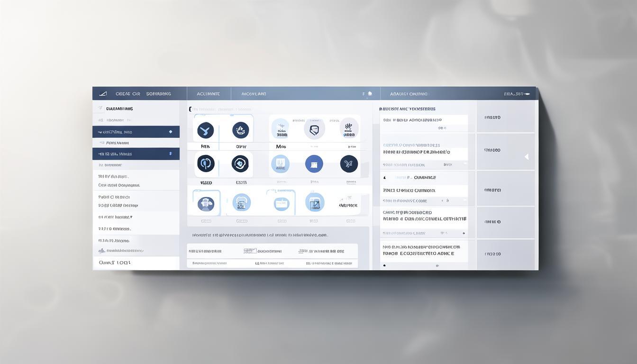Click the light blue export-arrow square icon
Image resolution: width=637 pixels, height=364 pixels.
coord(315,202)
